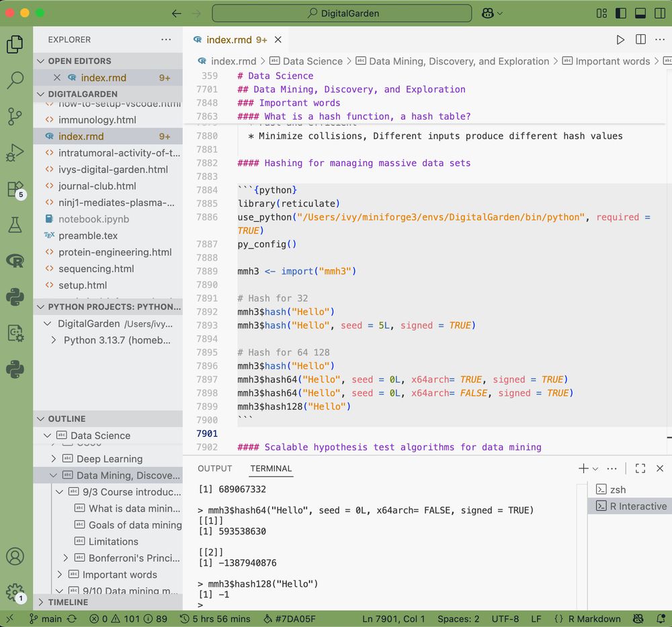Expand the Deep Learning outline item
The height and width of the screenshot is (627, 672).
point(55,458)
